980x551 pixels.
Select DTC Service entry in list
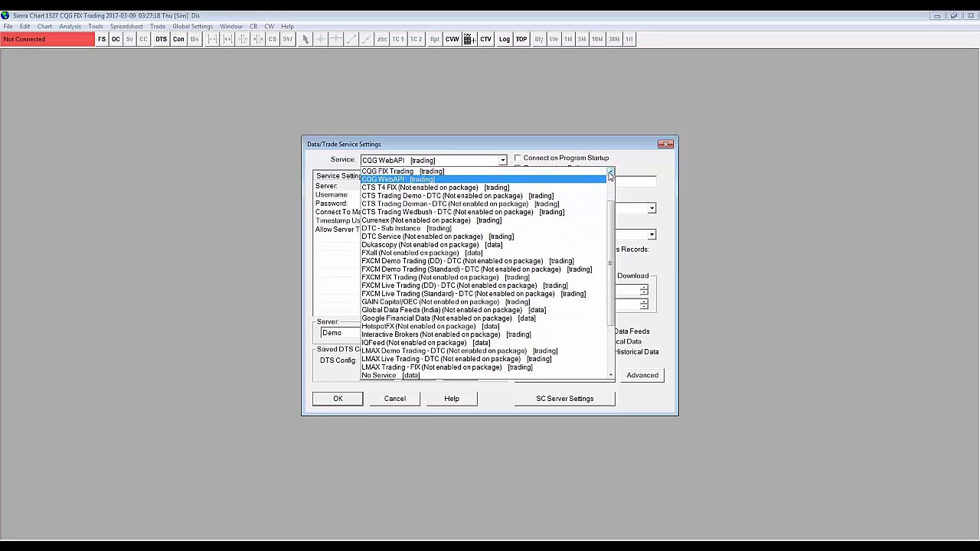[x=484, y=236]
